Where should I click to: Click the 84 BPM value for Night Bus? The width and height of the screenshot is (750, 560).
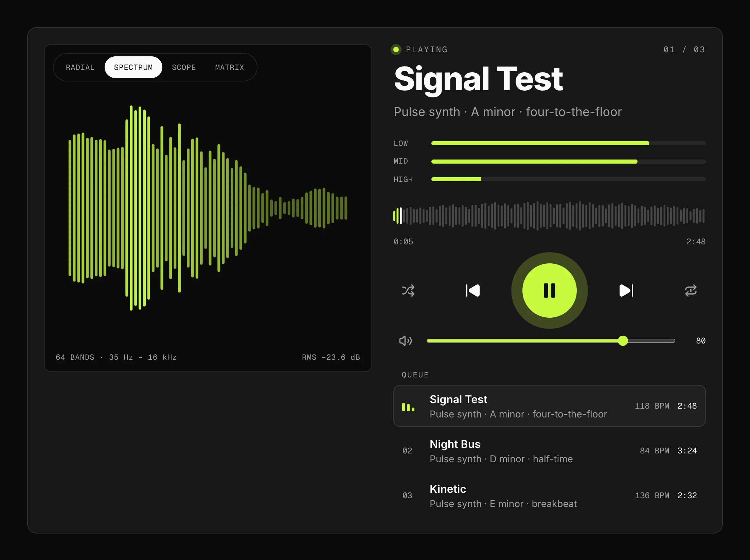point(654,451)
